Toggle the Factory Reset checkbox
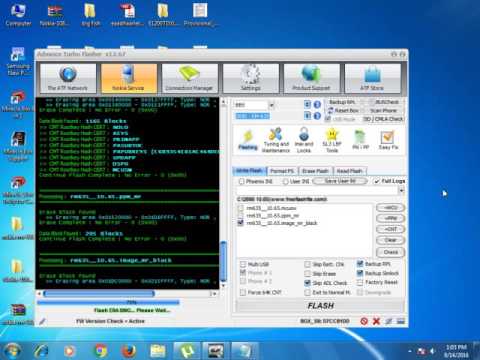This screenshot has height=360, width=480. [360, 282]
